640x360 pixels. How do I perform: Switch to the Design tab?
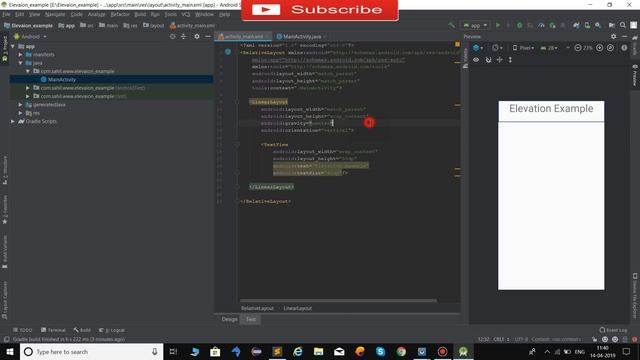[x=229, y=319]
